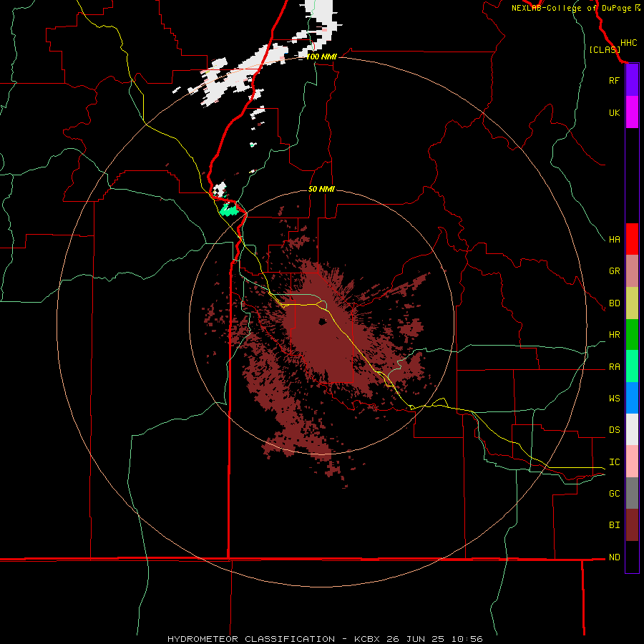Viewport: 644px width, 644px height.
Task: Click the WS blue legend swatch
Action: click(x=632, y=398)
